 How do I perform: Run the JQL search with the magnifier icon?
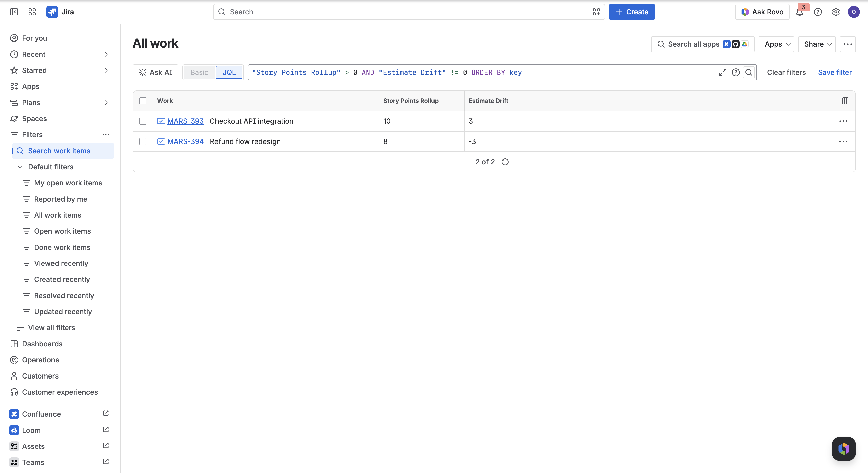tap(749, 72)
